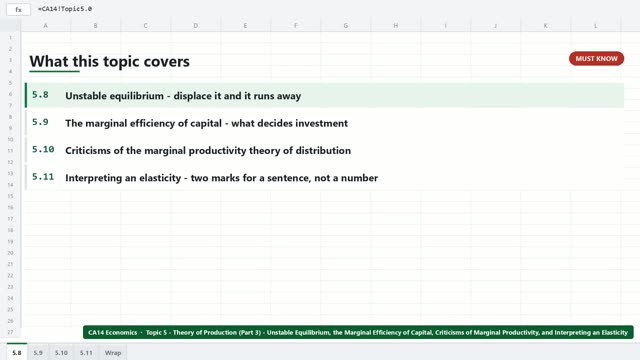Select column C header
The image size is (640, 360).
145,25
